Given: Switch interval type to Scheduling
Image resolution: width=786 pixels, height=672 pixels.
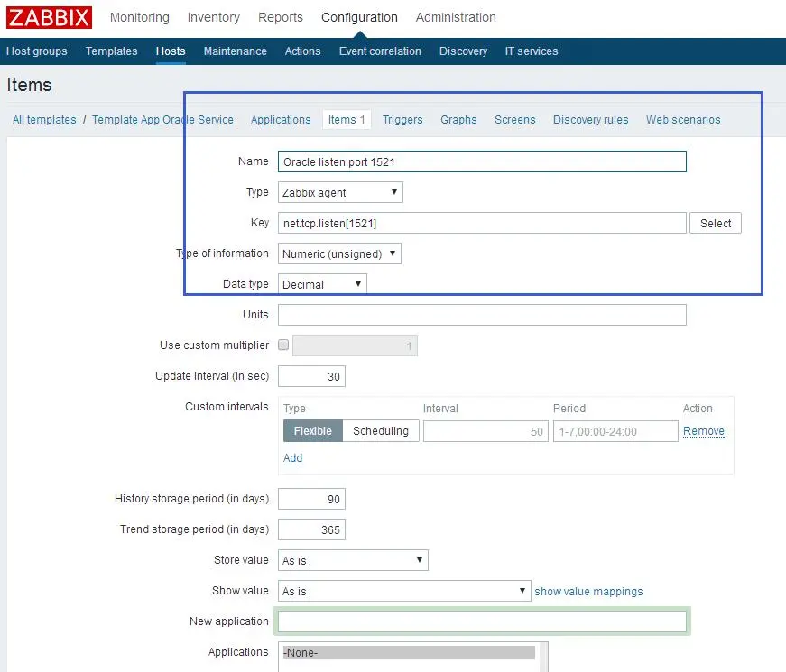Looking at the screenshot, I should click(381, 431).
